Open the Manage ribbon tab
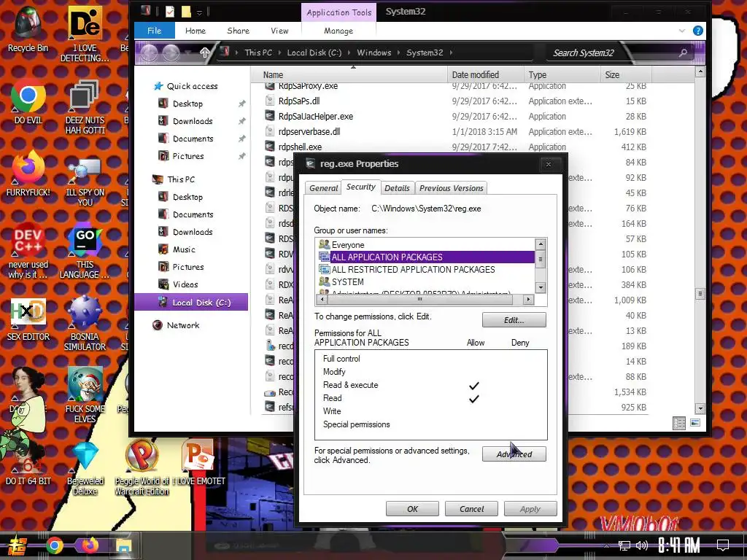 [x=338, y=31]
